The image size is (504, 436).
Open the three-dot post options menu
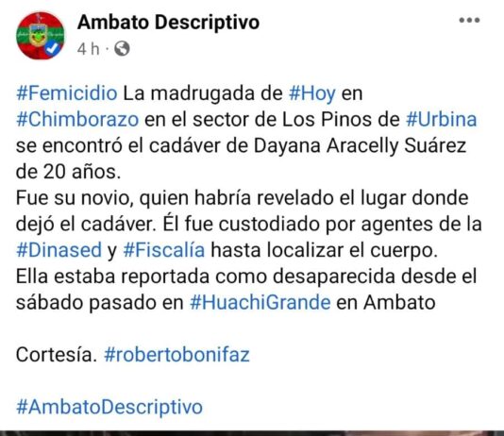(x=469, y=20)
